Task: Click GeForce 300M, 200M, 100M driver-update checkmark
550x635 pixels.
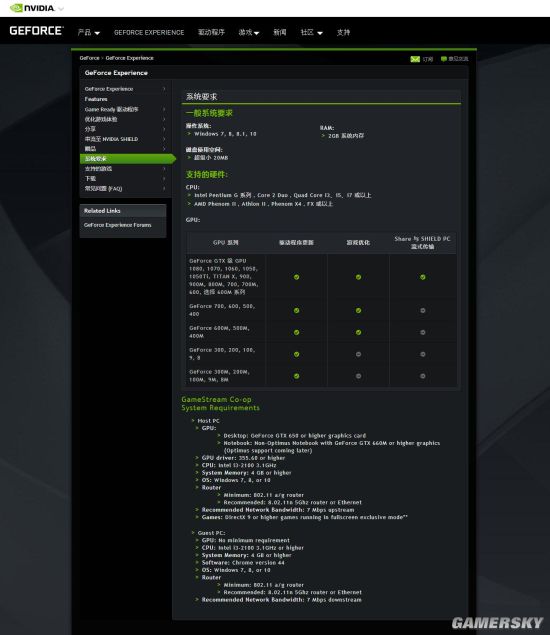Action: (x=296, y=376)
